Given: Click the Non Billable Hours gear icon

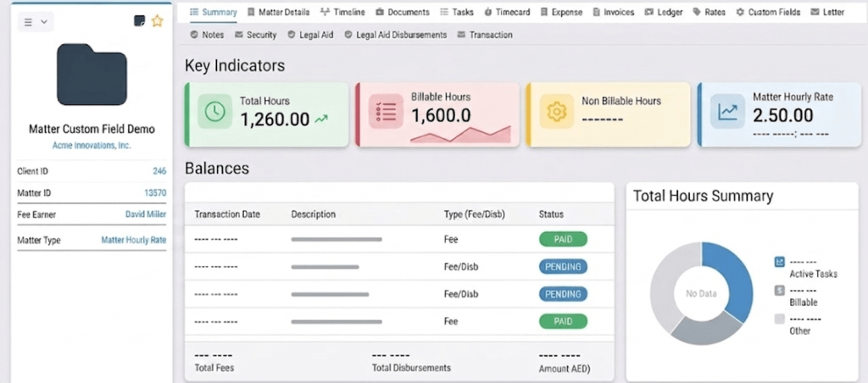Looking at the screenshot, I should coord(556,112).
